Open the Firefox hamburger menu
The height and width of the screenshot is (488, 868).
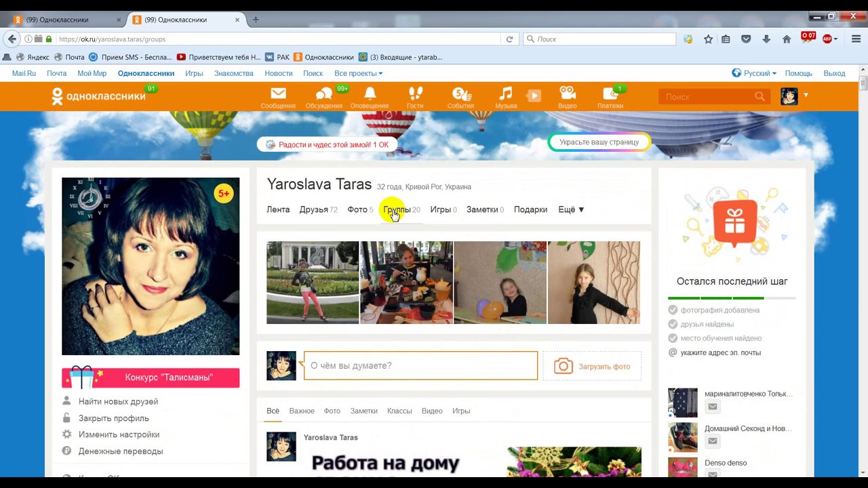856,39
